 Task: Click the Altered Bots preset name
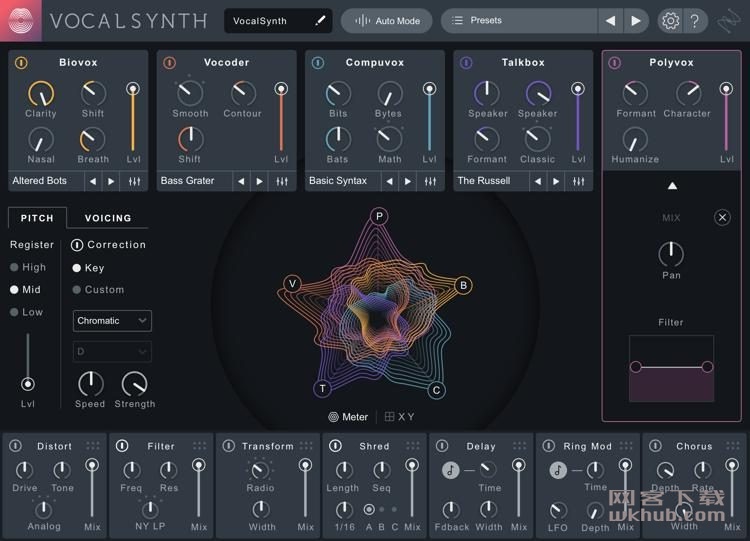40,181
